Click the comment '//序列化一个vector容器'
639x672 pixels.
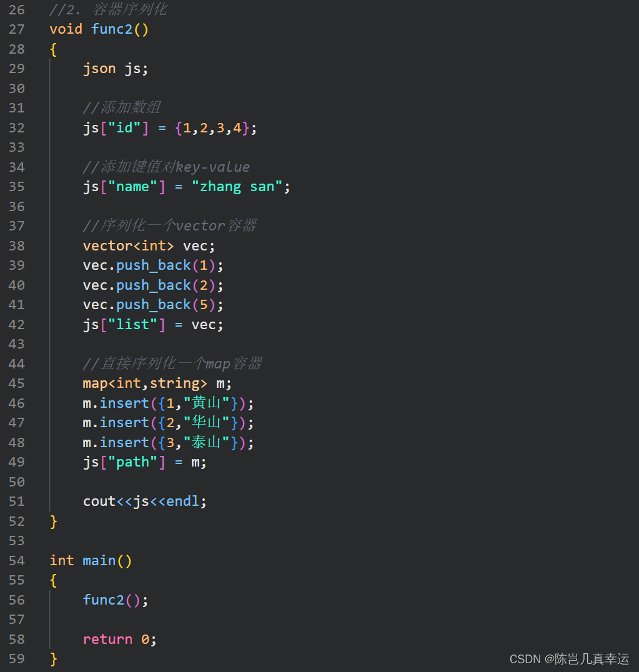click(x=170, y=225)
